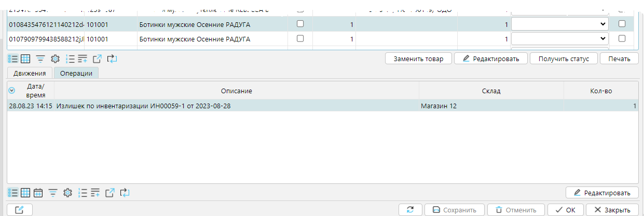This screenshot has height=216, width=644.
Task: Open settings gear in the lower grid toolbar
Action: click(x=67, y=193)
